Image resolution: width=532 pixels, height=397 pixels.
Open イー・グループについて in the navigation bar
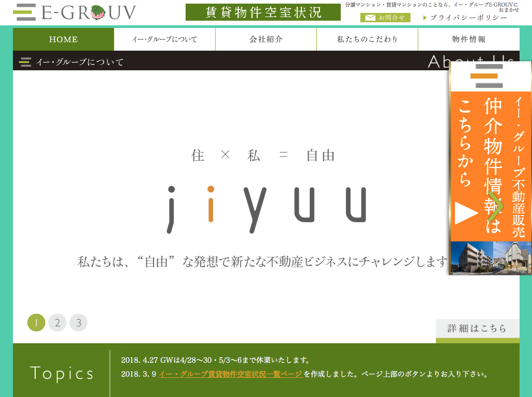click(164, 39)
